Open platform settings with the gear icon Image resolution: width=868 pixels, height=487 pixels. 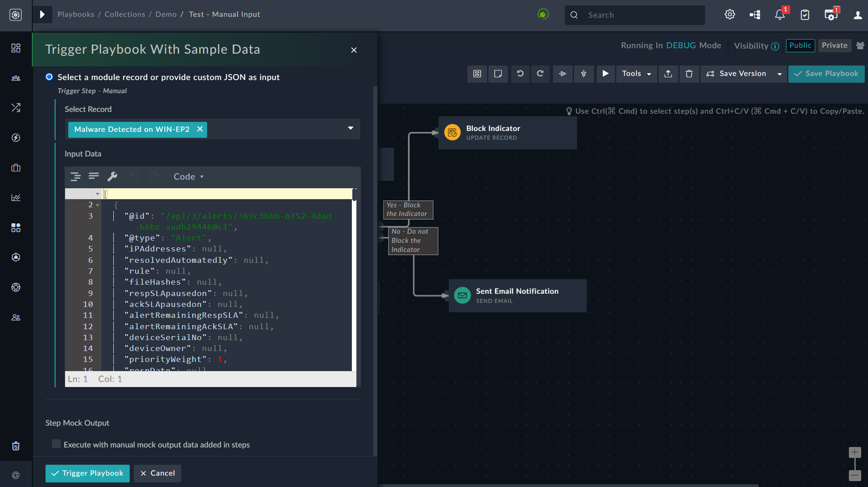tap(730, 14)
